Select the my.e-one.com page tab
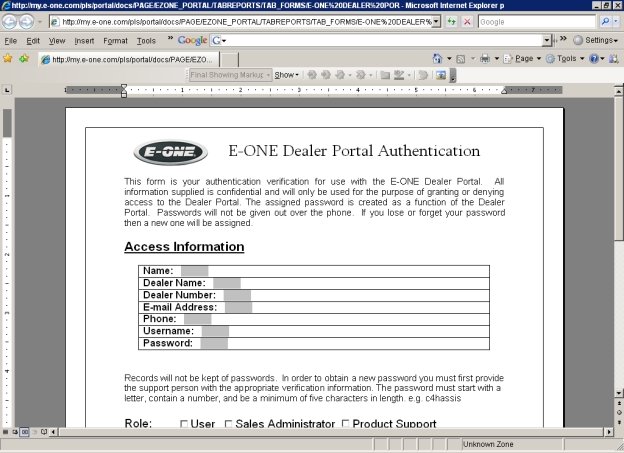This screenshot has height=453, width=624. coord(129,60)
